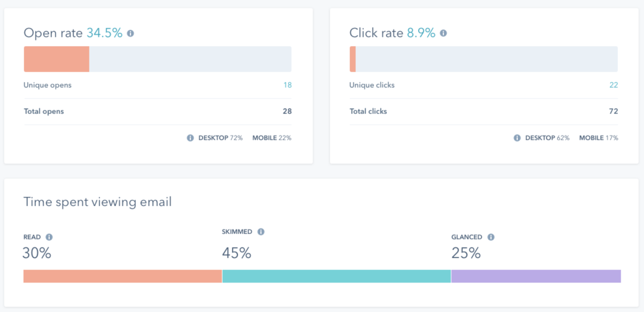Viewport: 644px width, 312px height.
Task: Open the Unique opens count 18
Action: [x=287, y=85]
